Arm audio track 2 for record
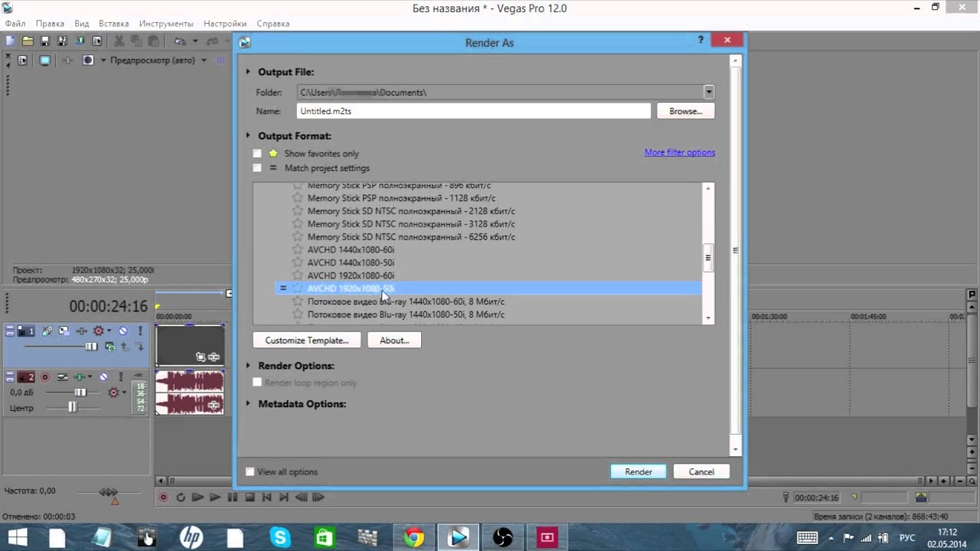 pyautogui.click(x=45, y=377)
